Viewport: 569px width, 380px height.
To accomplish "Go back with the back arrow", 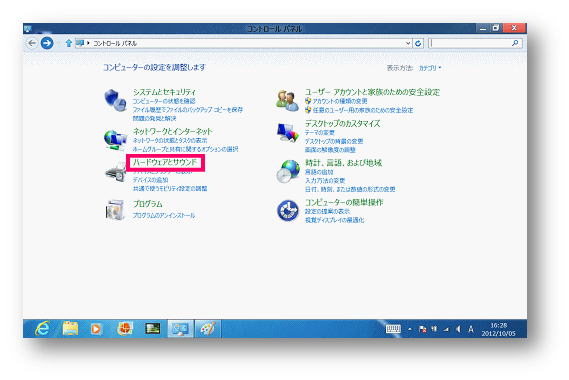I will [x=32, y=43].
